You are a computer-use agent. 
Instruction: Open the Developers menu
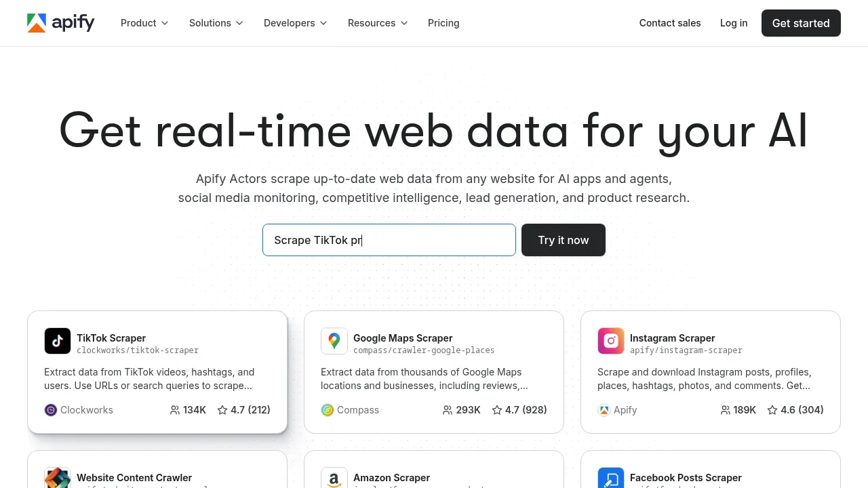[x=295, y=23]
